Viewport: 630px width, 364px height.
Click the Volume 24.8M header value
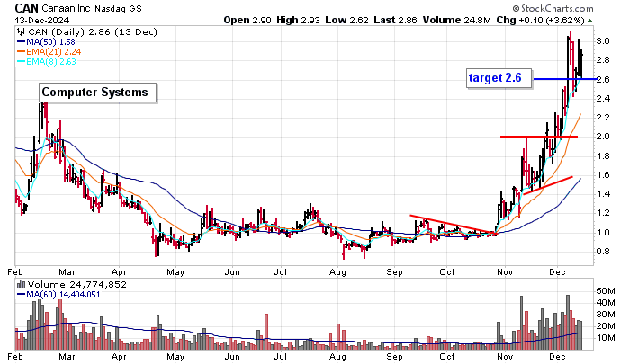pyautogui.click(x=457, y=20)
